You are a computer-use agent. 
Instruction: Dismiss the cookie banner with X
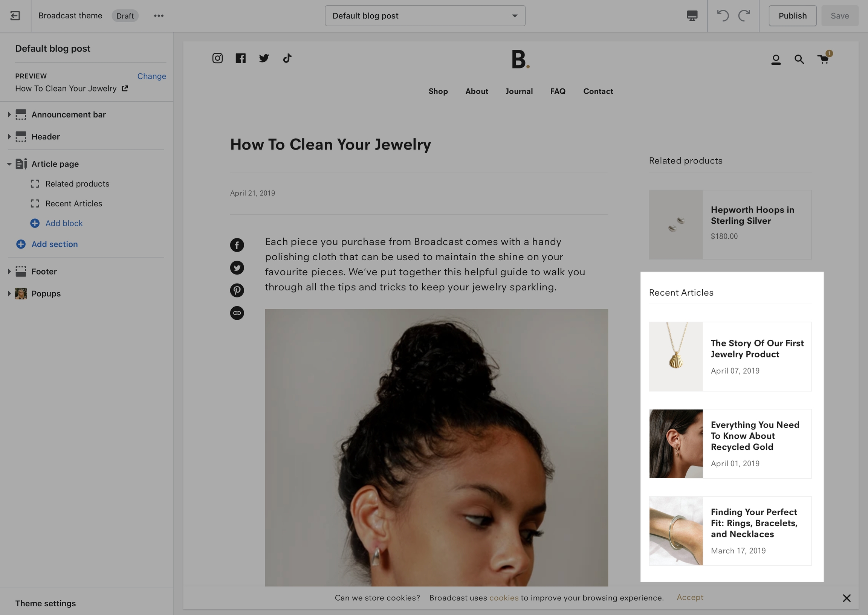point(847,598)
